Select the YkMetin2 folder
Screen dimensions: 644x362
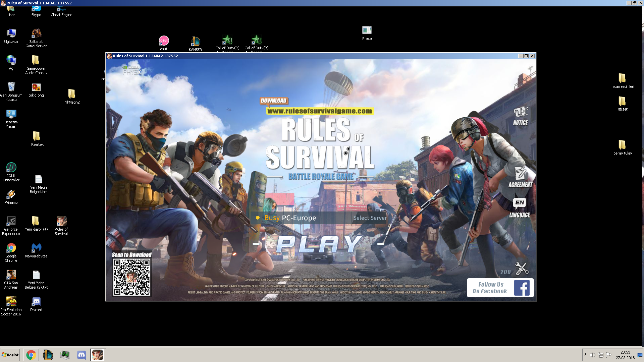click(x=72, y=97)
